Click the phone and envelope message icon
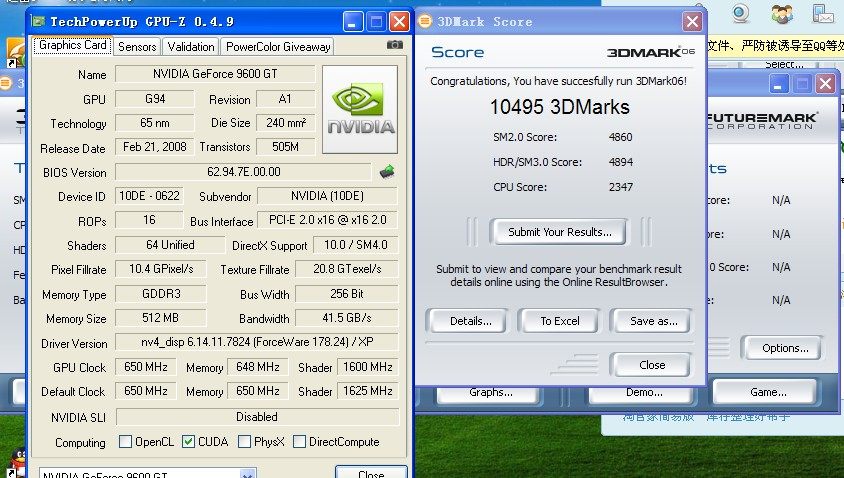 click(x=823, y=14)
